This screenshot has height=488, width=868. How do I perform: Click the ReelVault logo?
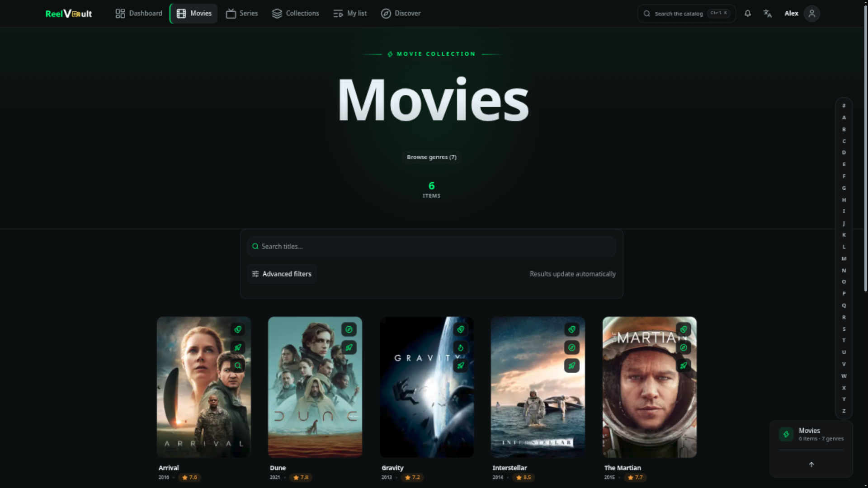click(x=69, y=14)
